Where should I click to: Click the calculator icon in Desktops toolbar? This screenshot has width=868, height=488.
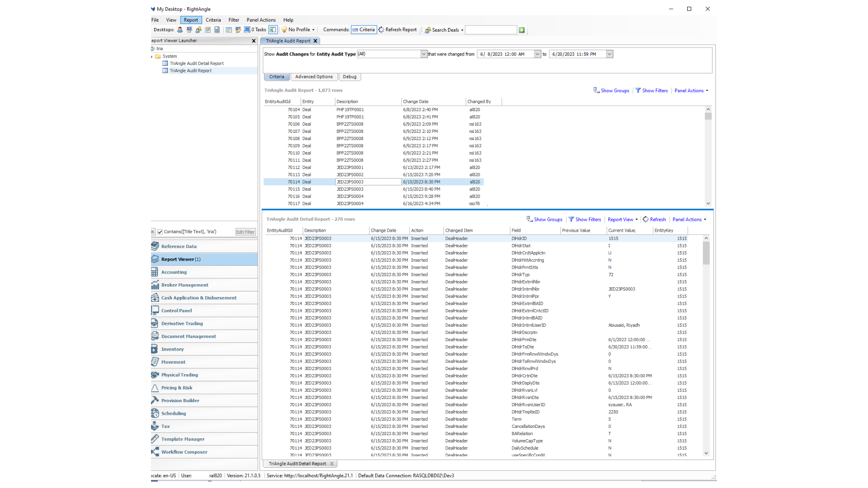tap(217, 30)
